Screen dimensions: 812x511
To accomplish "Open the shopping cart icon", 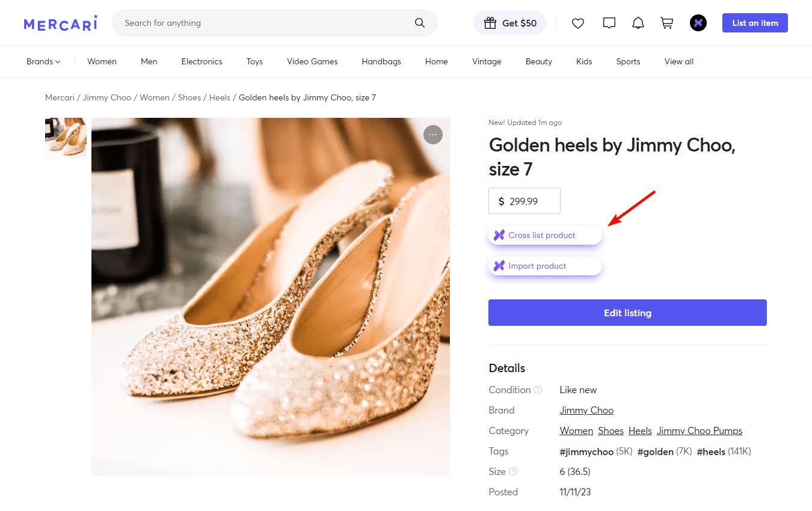I will pyautogui.click(x=667, y=23).
